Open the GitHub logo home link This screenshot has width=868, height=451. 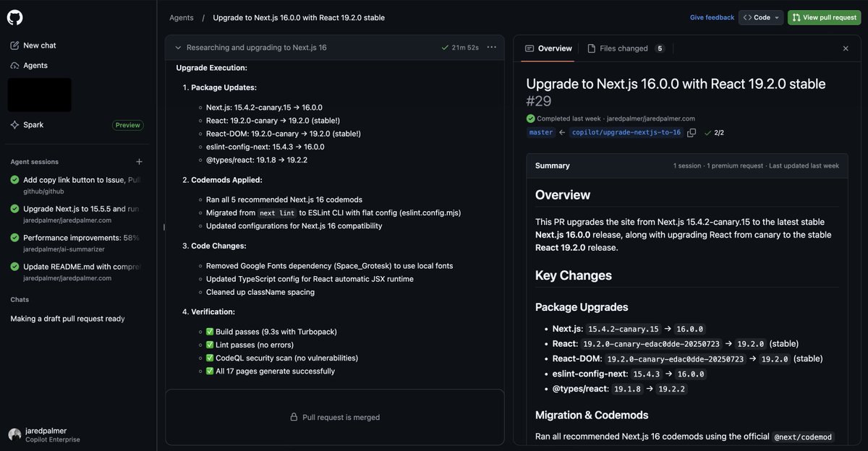point(15,17)
